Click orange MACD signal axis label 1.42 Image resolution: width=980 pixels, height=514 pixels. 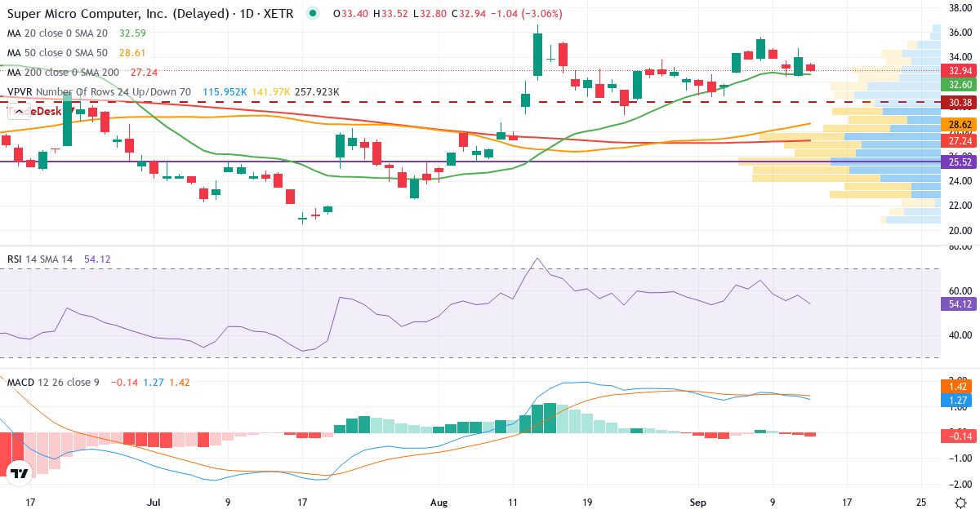pyautogui.click(x=958, y=386)
